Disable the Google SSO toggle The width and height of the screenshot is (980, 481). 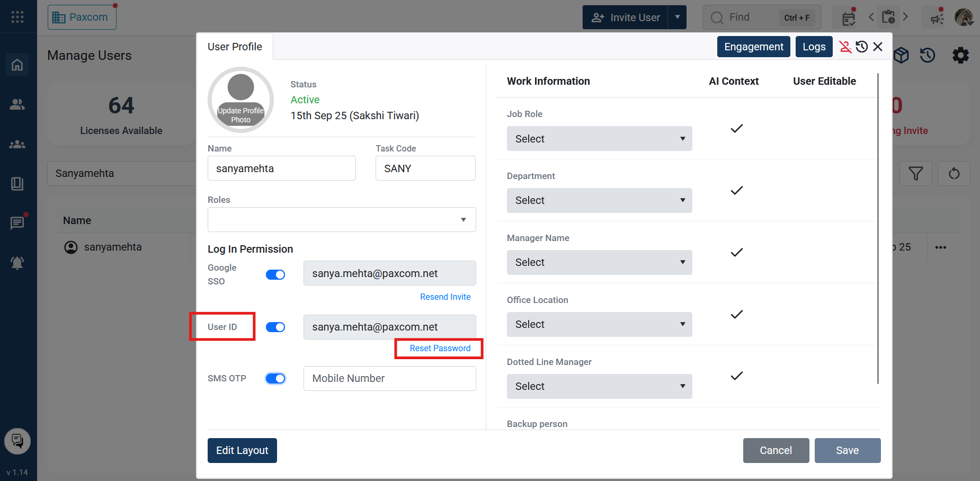[275, 274]
